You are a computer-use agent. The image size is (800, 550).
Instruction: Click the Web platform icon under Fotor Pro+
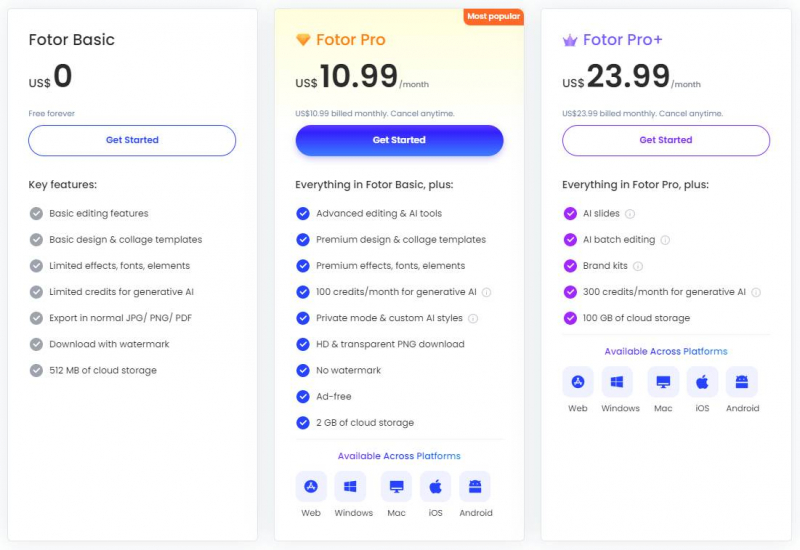point(578,382)
